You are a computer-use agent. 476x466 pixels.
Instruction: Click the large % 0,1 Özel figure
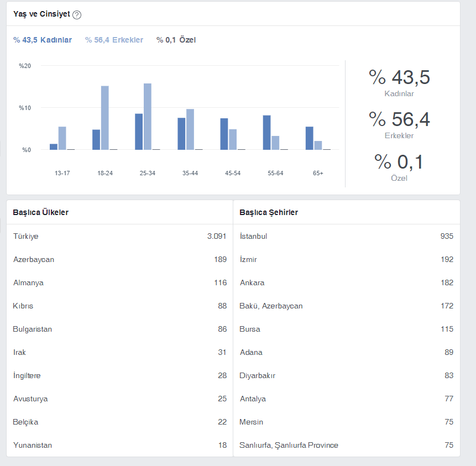[399, 167]
